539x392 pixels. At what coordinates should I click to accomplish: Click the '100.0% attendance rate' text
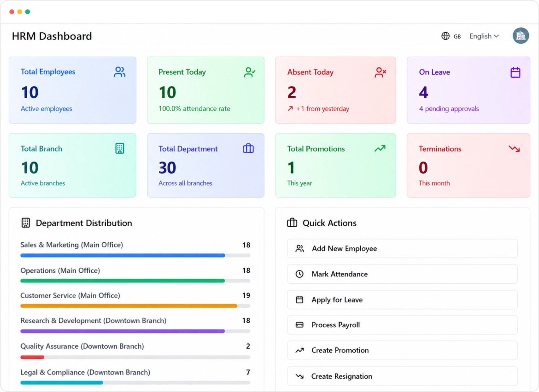[x=194, y=109]
